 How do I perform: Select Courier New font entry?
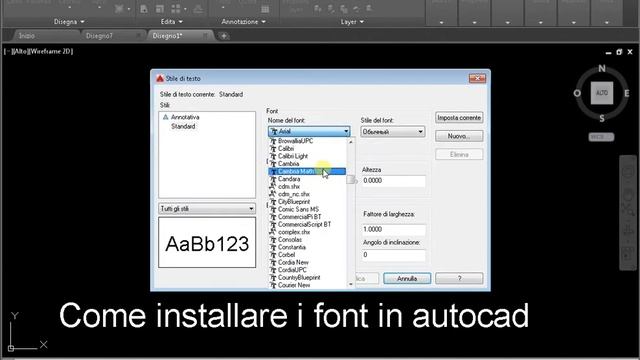click(x=307, y=285)
